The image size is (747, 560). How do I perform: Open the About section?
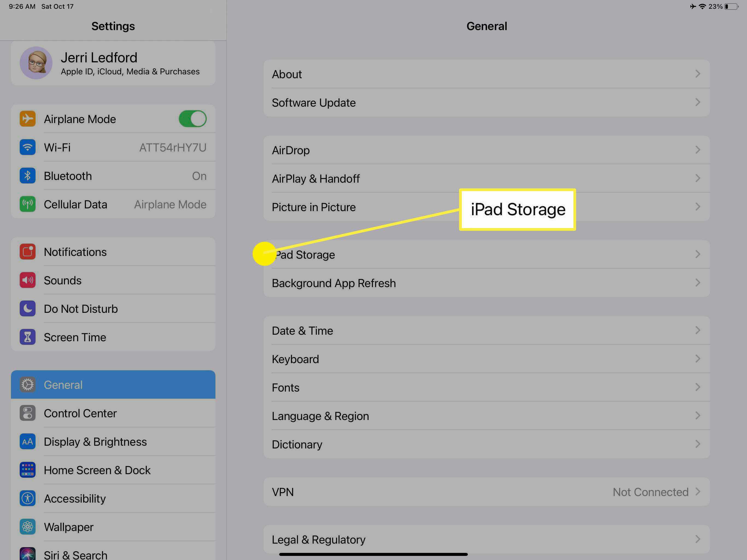pos(486,74)
